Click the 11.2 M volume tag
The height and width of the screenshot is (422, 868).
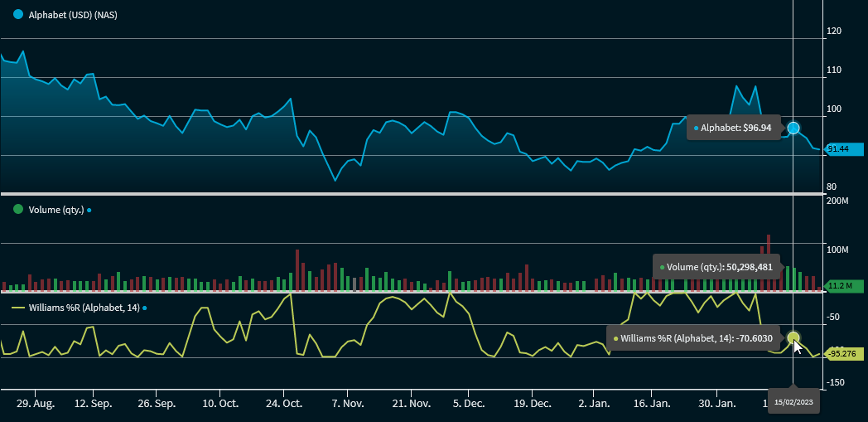(841, 286)
